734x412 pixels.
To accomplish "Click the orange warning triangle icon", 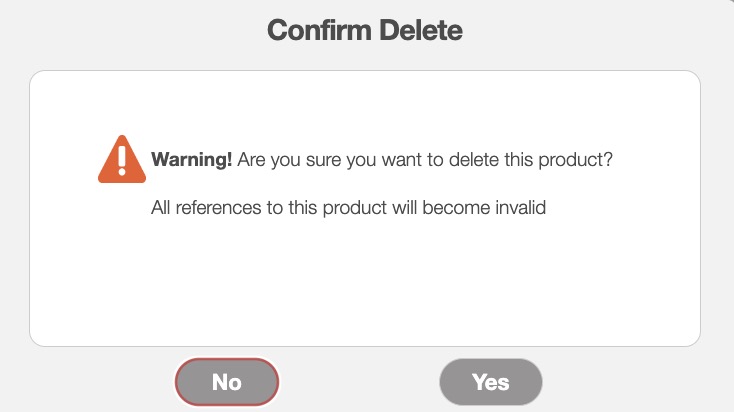I will point(122,160).
